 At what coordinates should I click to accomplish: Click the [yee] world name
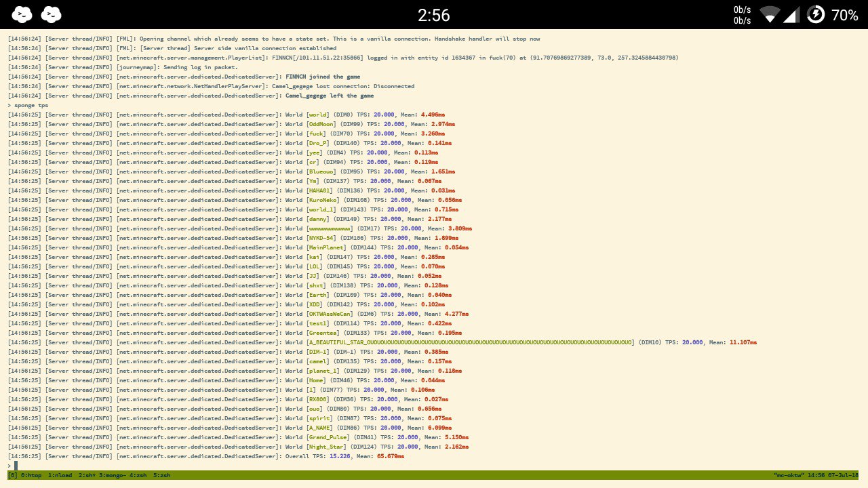click(315, 152)
